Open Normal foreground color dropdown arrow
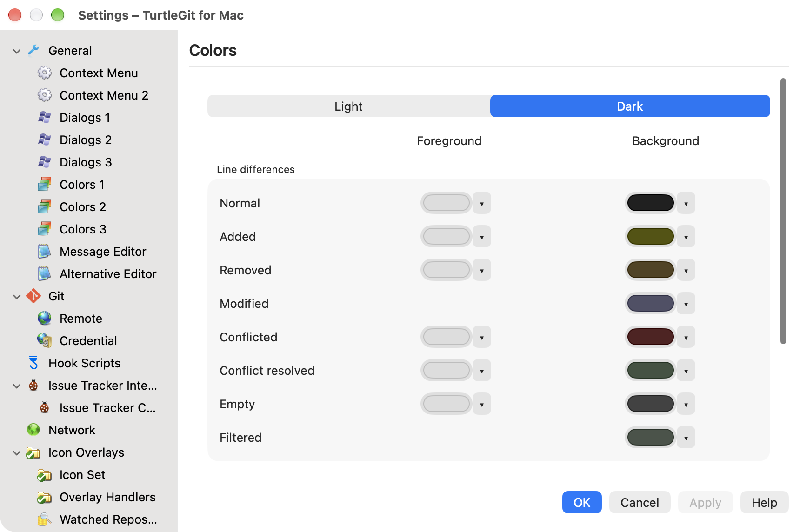Image resolution: width=800 pixels, height=532 pixels. point(482,203)
